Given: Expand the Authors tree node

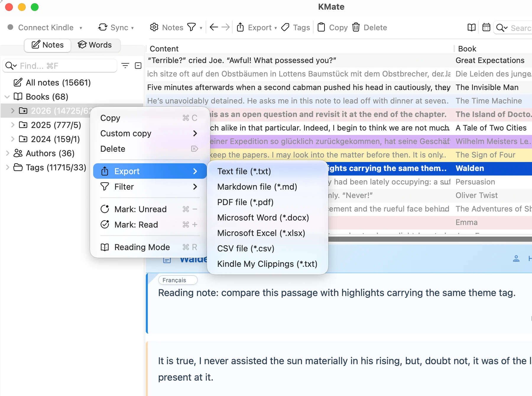Looking at the screenshot, I should point(7,153).
